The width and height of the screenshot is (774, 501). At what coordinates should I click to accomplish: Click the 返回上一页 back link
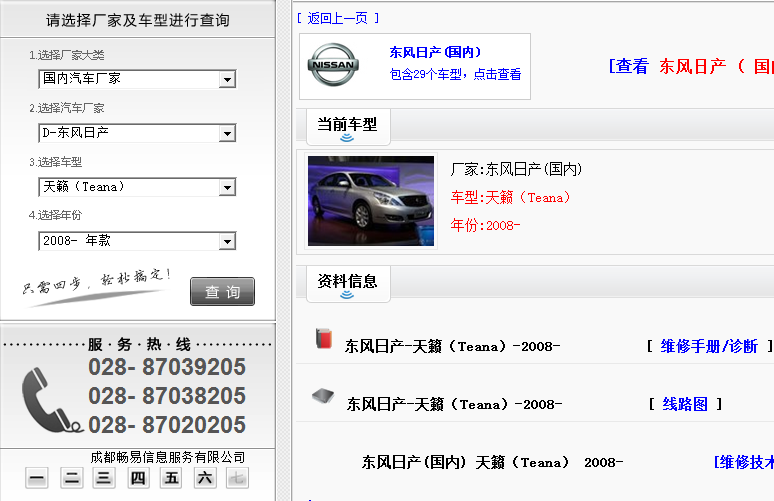tap(338, 18)
